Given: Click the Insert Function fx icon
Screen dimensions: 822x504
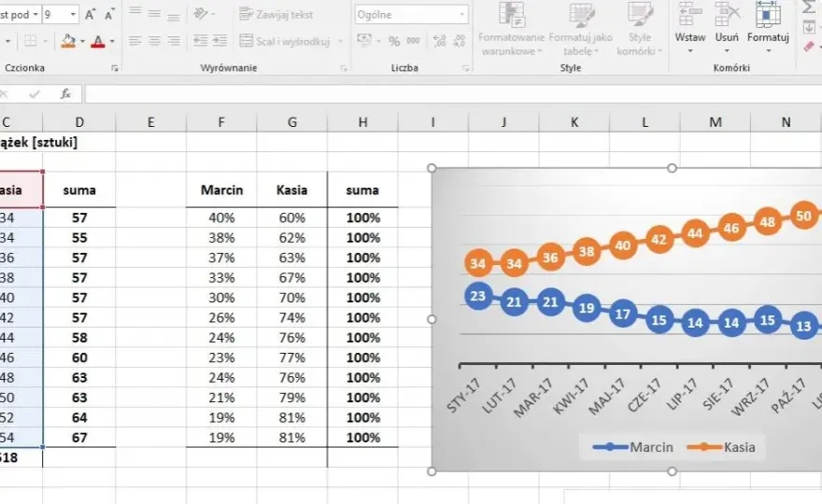Looking at the screenshot, I should point(65,93).
